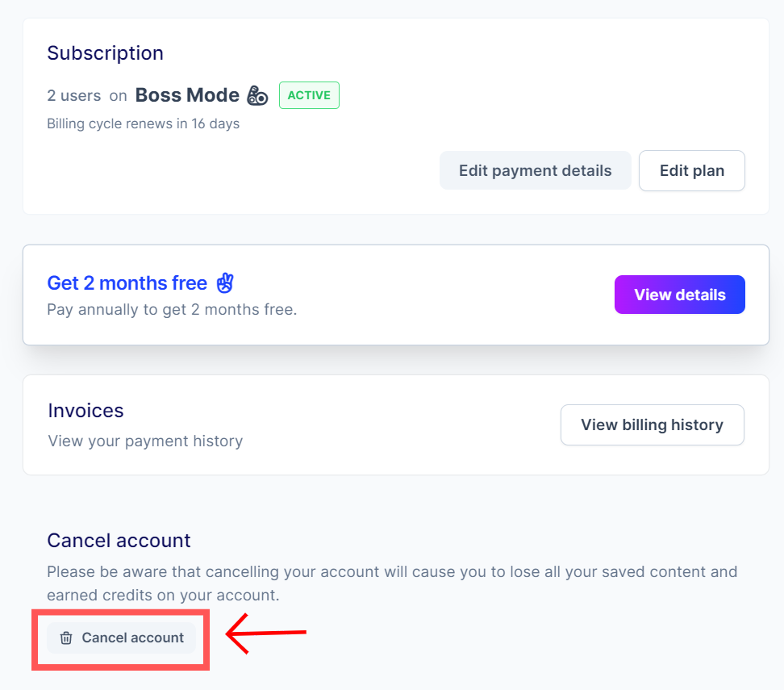Click the red arrow annotation
This screenshot has width=784, height=690.
(265, 633)
